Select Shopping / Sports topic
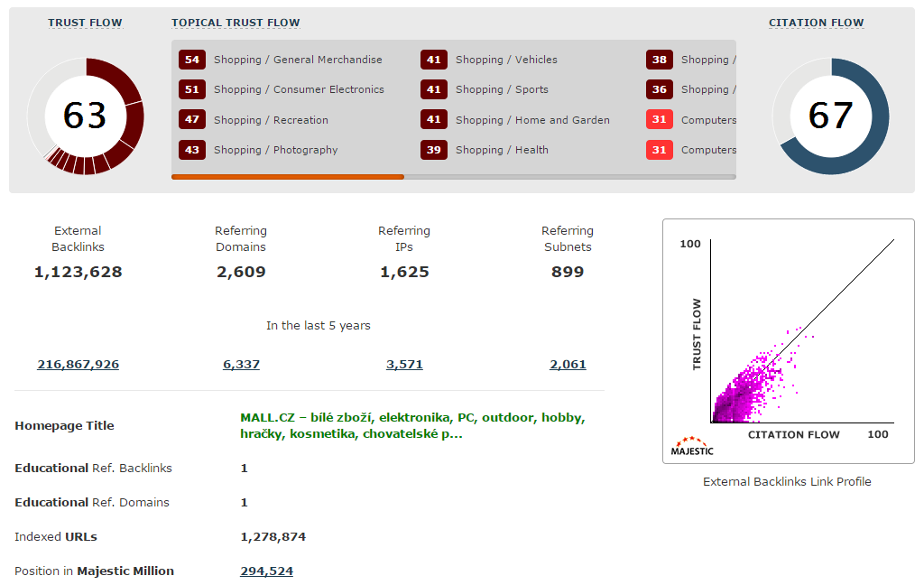Image resolution: width=924 pixels, height=585 pixels. click(502, 89)
